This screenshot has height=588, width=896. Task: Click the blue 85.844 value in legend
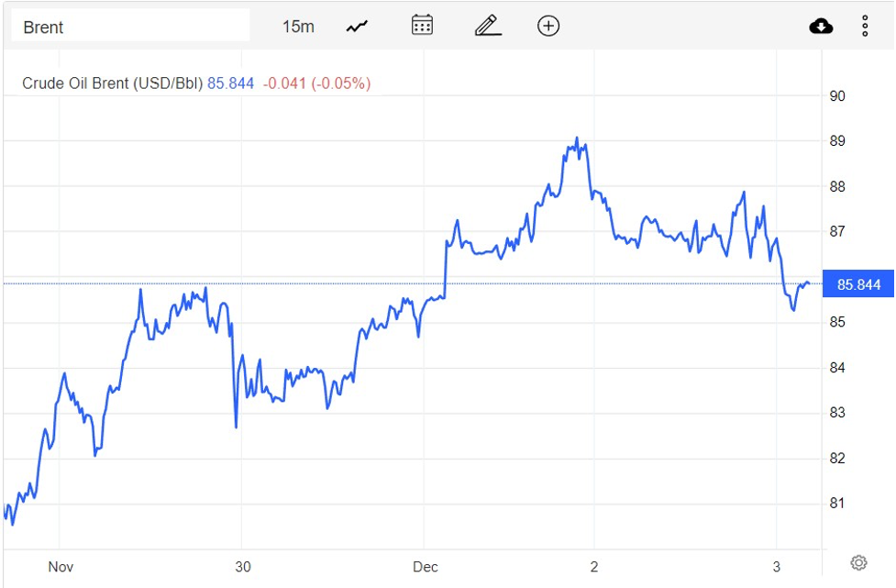click(x=230, y=83)
